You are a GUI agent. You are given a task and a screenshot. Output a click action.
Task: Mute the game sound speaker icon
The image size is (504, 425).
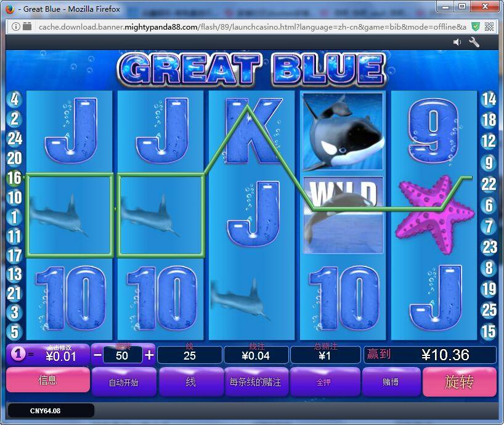click(x=457, y=42)
